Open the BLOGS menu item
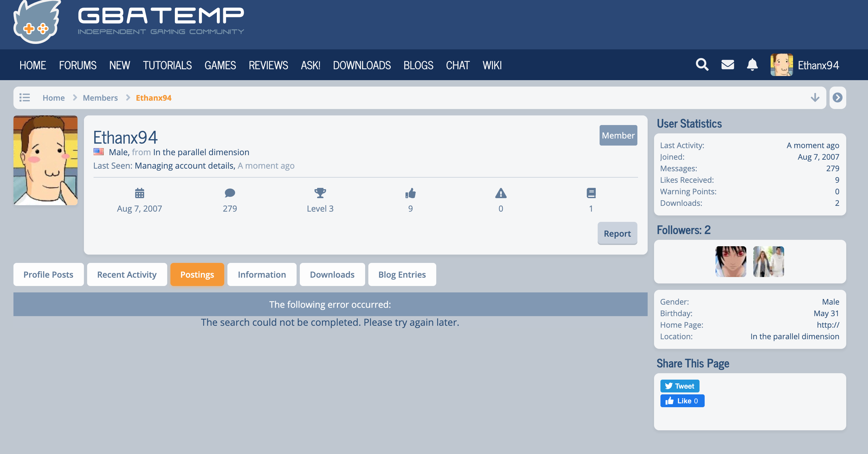Screen dimensions: 868x454 (419, 65)
